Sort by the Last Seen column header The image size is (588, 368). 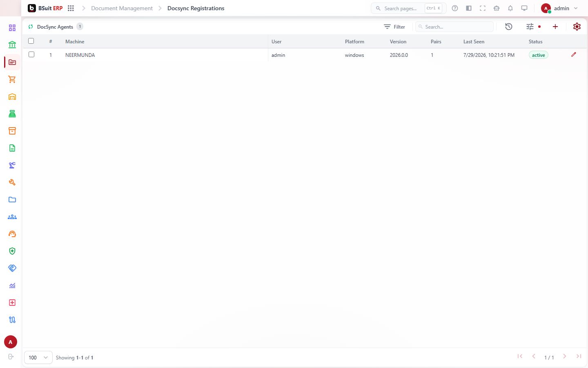click(x=474, y=42)
